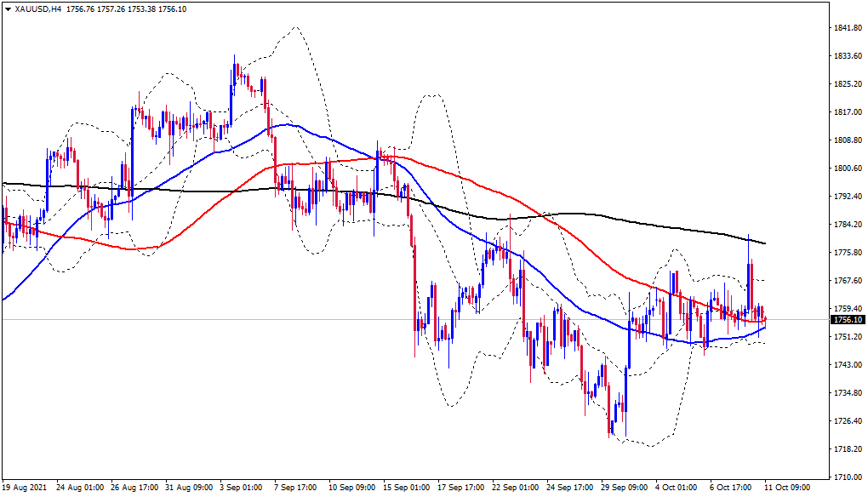Click the 1841.80 price axis label
The width and height of the screenshot is (868, 497).
point(848,28)
